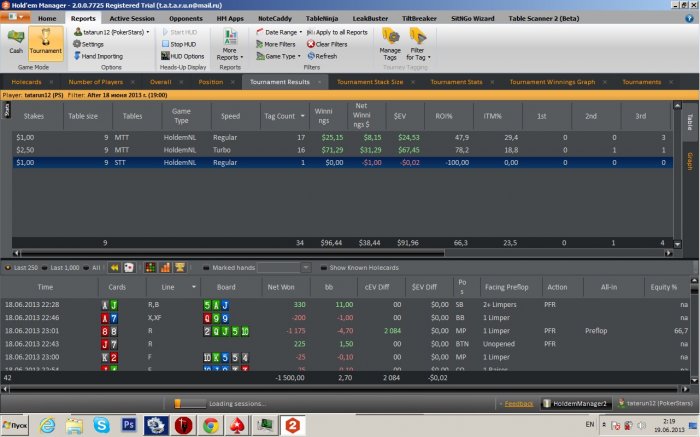Click Windows Start (Пуск) button
This screenshot has width=700, height=437.
click(15, 425)
